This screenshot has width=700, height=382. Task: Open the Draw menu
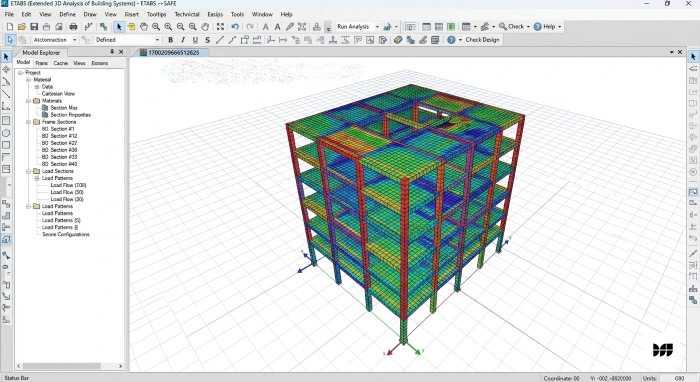click(90, 14)
